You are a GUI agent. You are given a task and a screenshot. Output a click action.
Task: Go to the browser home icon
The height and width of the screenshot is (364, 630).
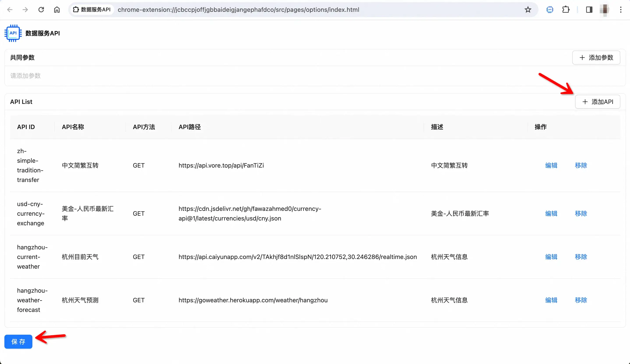click(x=57, y=10)
